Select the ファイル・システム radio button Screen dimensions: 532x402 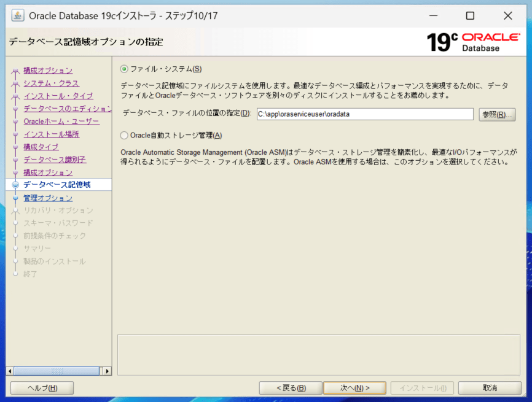pos(125,69)
